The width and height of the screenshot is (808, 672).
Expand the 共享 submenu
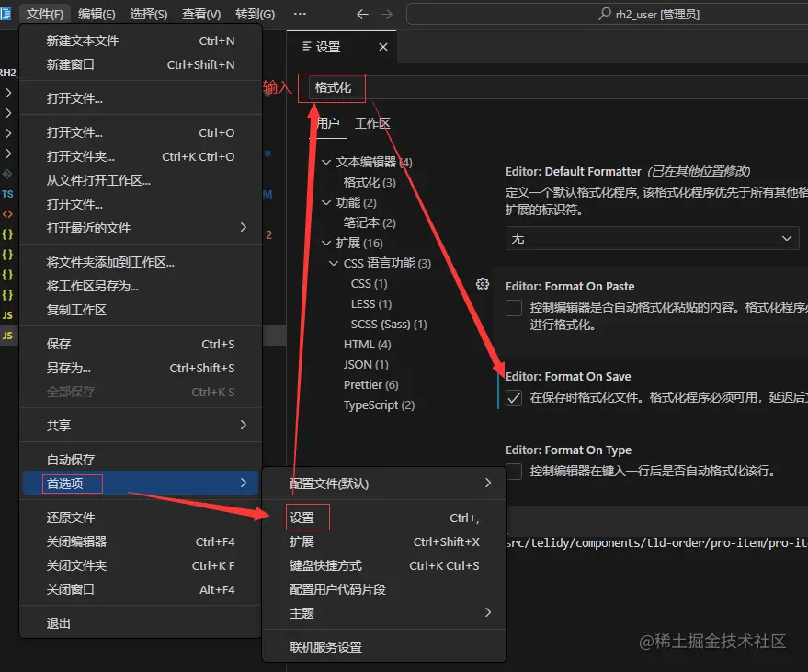click(140, 425)
